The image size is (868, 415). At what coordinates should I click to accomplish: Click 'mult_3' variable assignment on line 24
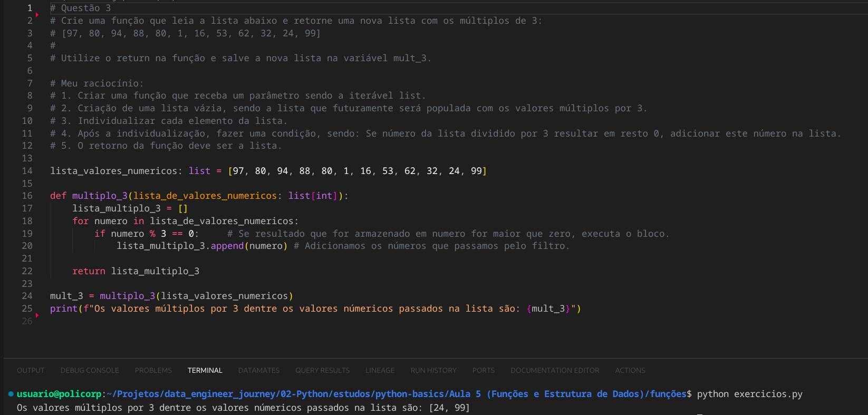[x=66, y=296]
